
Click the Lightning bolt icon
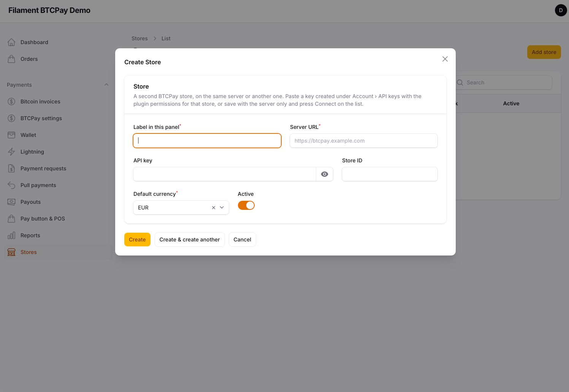pyautogui.click(x=11, y=152)
